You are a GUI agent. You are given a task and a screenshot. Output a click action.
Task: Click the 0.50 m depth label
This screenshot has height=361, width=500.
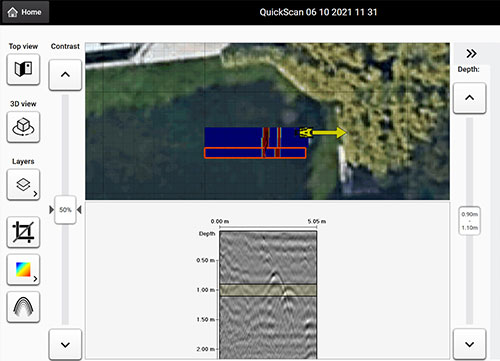click(x=206, y=260)
